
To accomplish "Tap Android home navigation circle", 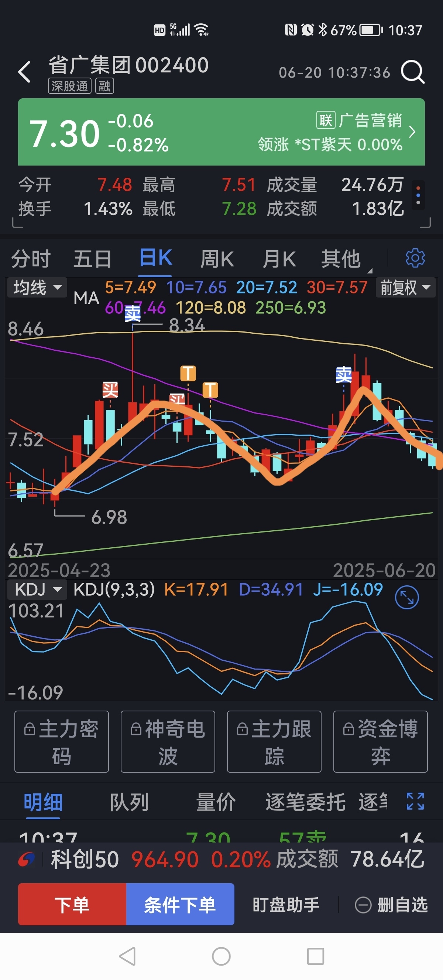I will point(221,956).
